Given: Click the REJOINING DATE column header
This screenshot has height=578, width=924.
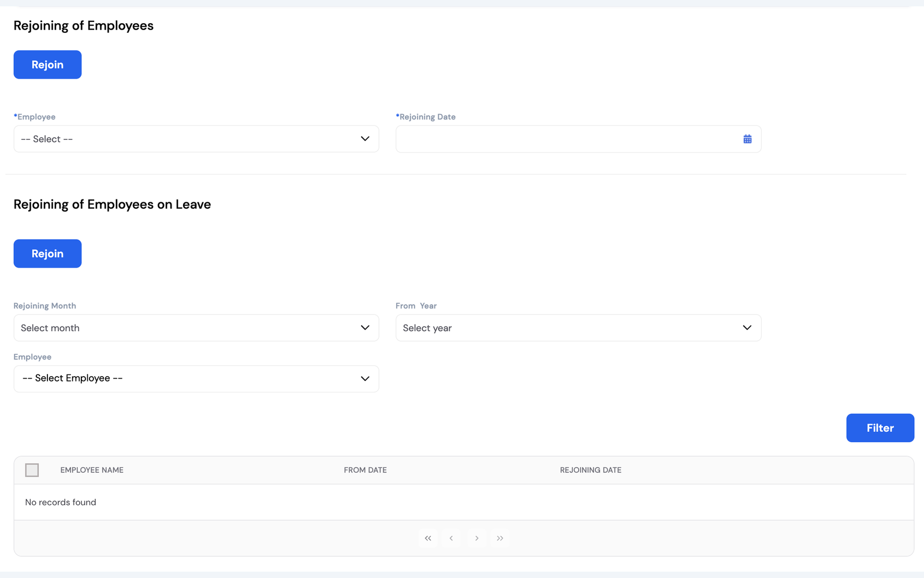Looking at the screenshot, I should tap(591, 470).
